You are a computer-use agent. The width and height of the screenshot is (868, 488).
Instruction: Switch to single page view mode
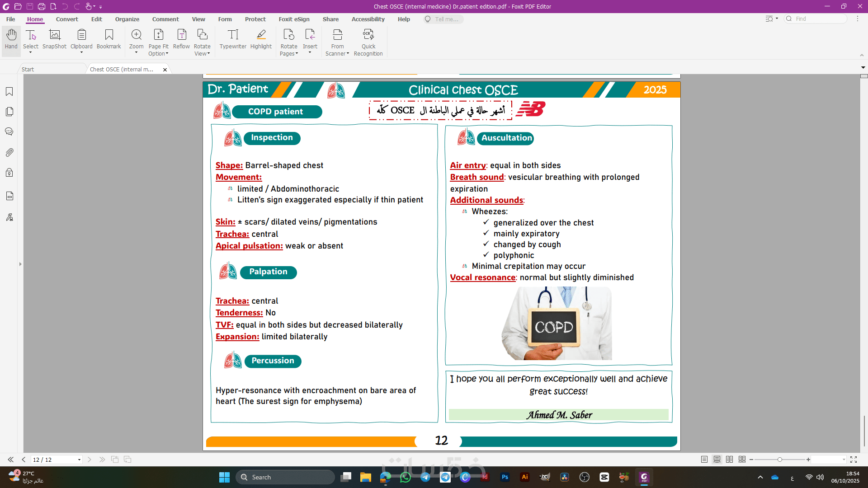tap(704, 460)
